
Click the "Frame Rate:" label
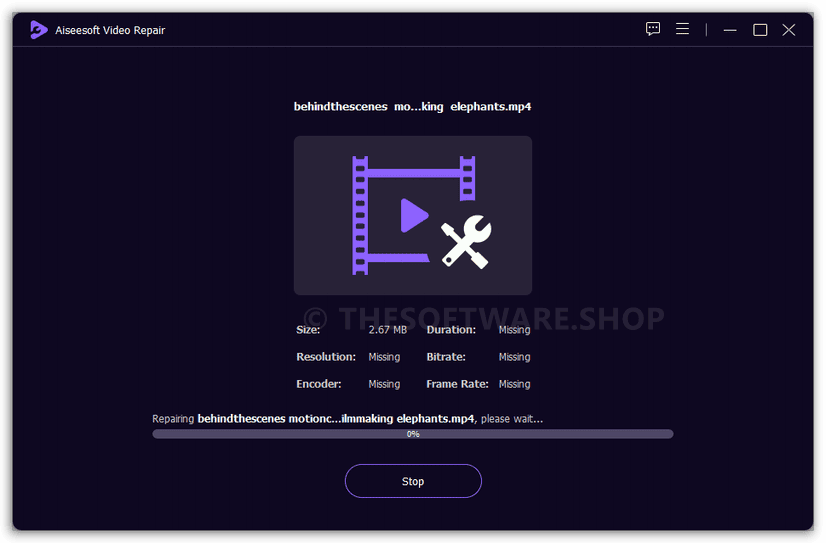coord(457,384)
